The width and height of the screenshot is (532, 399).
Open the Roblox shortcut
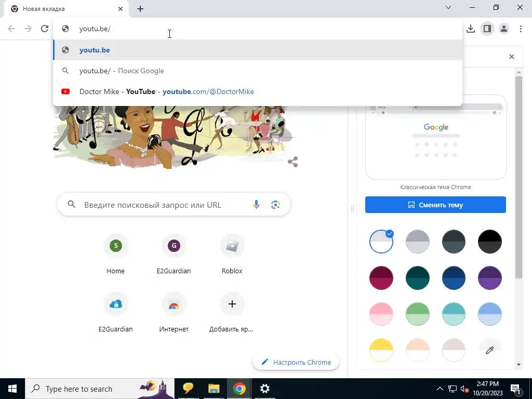(x=232, y=255)
